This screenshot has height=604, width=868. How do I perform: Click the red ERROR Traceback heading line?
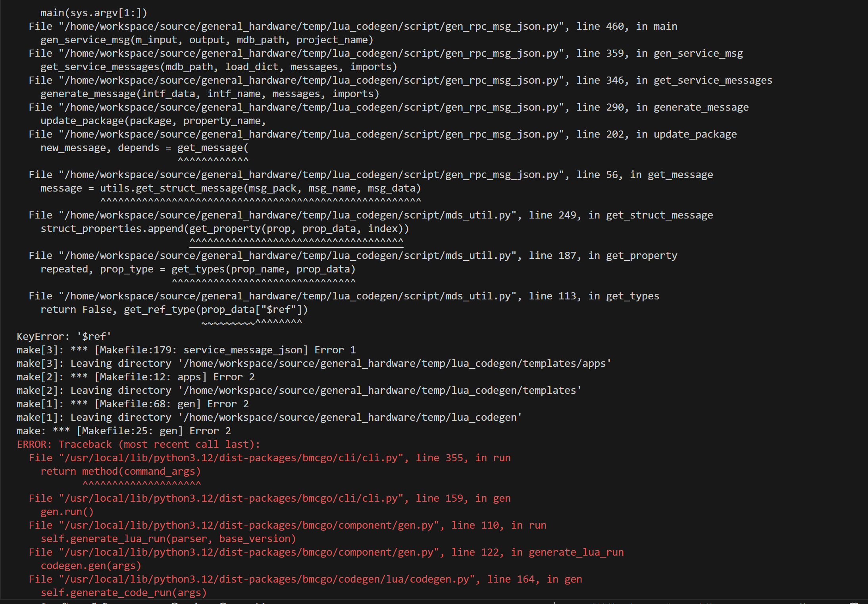pos(138,445)
